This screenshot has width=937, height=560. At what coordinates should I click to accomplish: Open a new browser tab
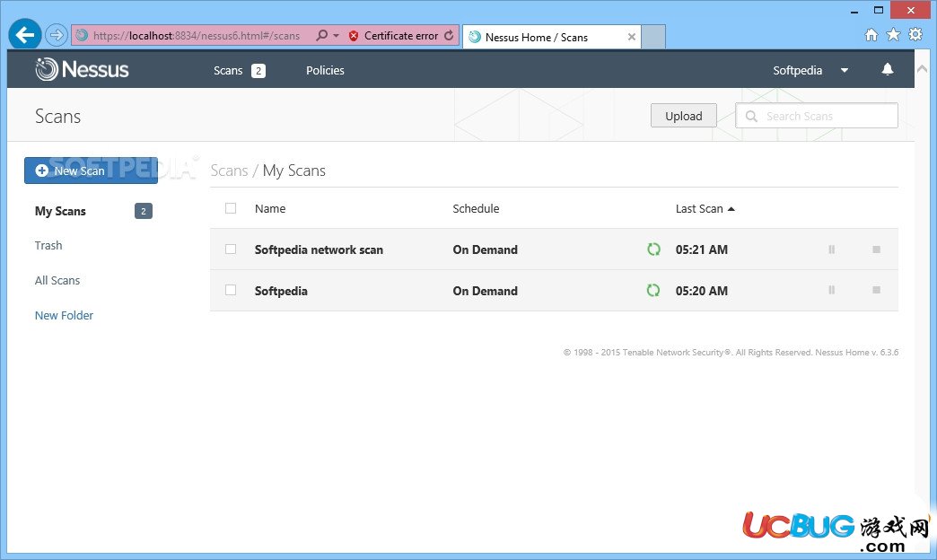[x=653, y=37]
